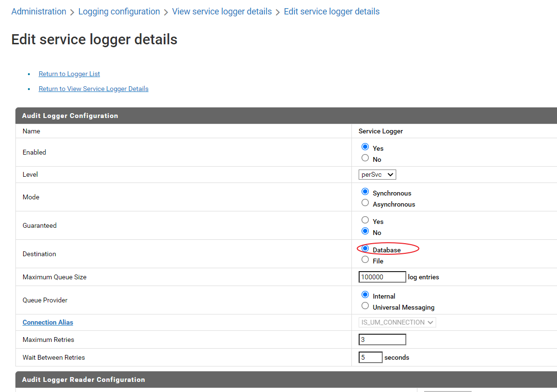Focus the Maximum Queue Size field
Viewport: 557px width, 392px height.
(x=382, y=277)
